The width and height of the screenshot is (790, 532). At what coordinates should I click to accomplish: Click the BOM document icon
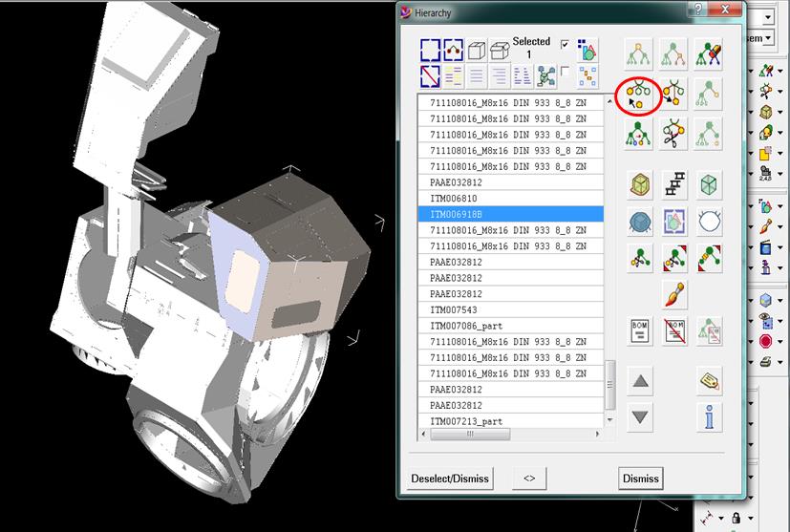(x=640, y=331)
